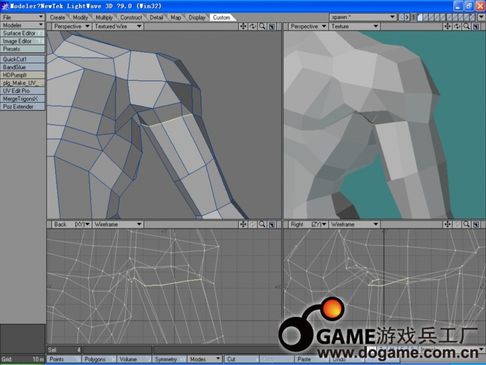Open Texture render style dropdown
486x365 pixels.
355,26
